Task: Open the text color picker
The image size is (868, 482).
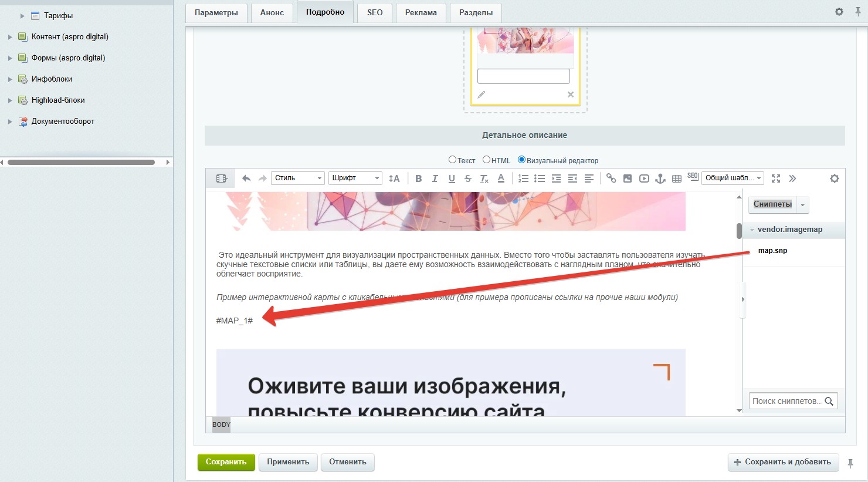Action: [501, 178]
